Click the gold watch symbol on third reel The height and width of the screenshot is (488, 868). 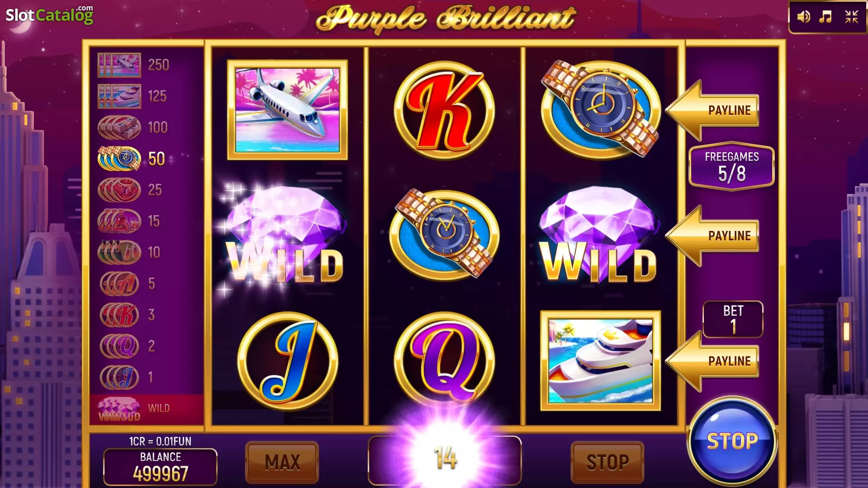coord(600,109)
